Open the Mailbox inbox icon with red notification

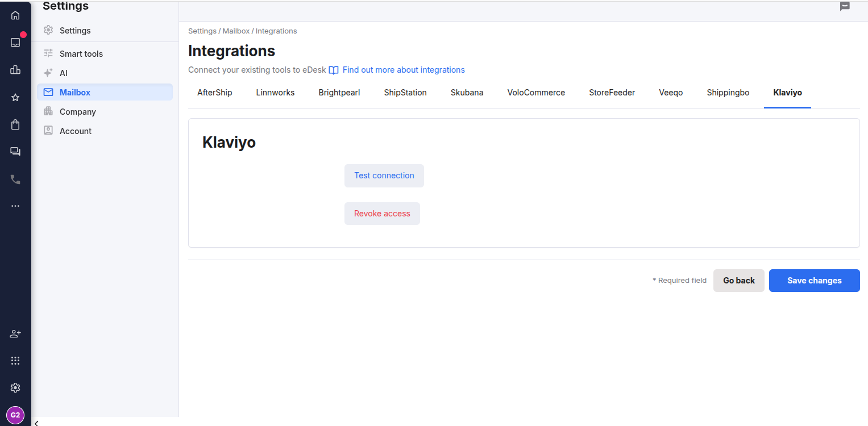[15, 42]
